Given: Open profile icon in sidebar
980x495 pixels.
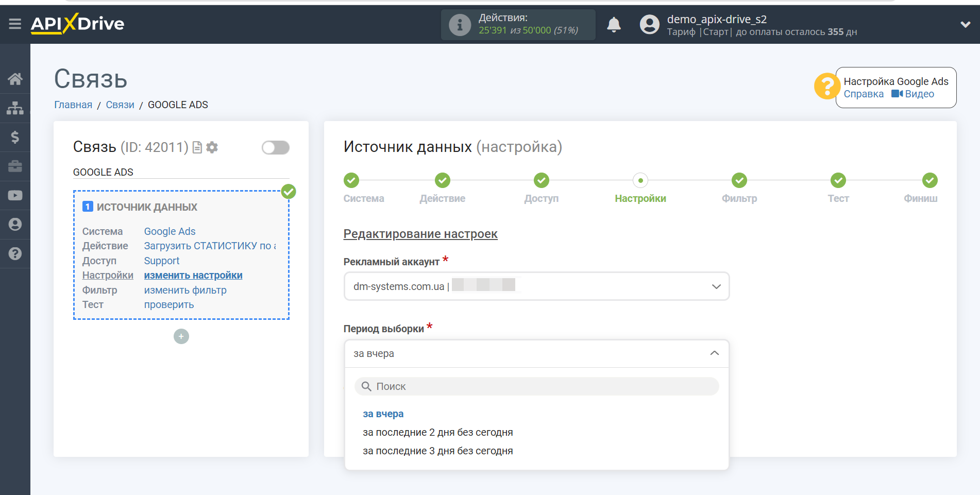Looking at the screenshot, I should [15, 224].
